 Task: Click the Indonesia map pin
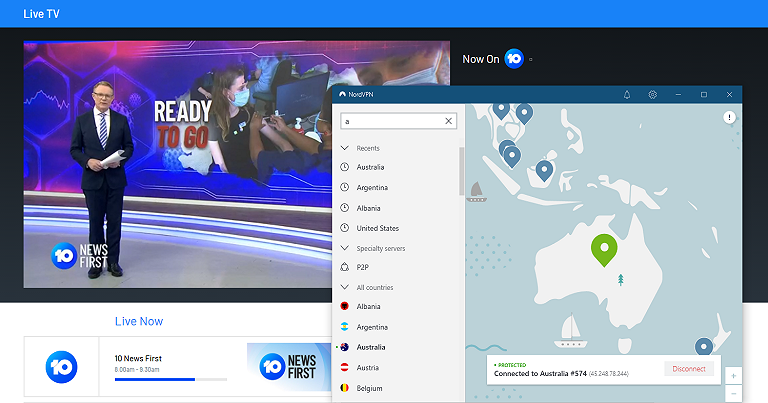(x=544, y=171)
